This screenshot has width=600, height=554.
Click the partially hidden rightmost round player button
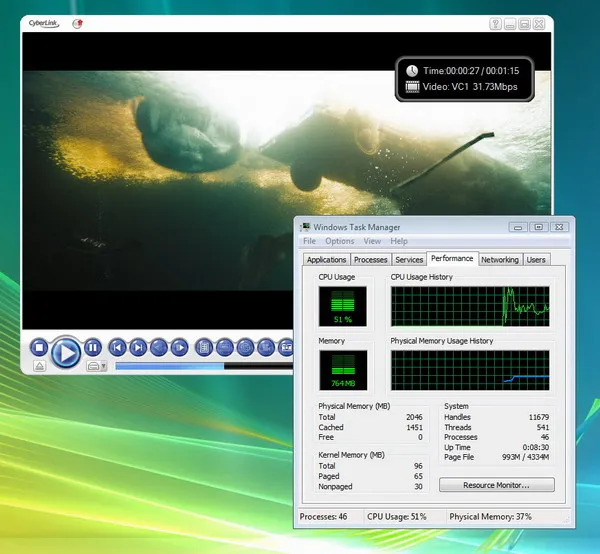(x=286, y=348)
